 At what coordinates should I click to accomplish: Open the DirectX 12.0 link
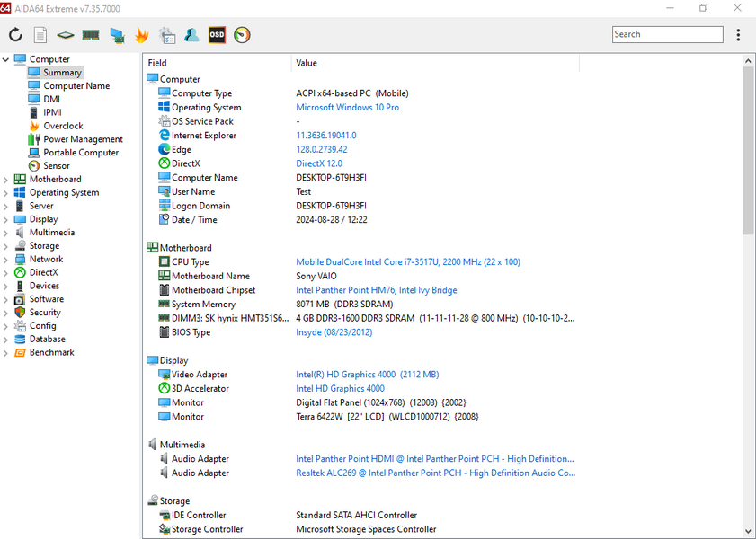pyautogui.click(x=319, y=163)
